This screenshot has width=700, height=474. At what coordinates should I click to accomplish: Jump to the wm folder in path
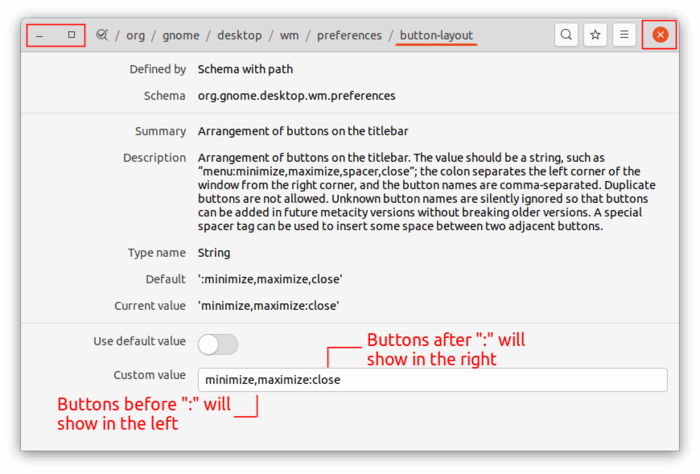(x=289, y=35)
